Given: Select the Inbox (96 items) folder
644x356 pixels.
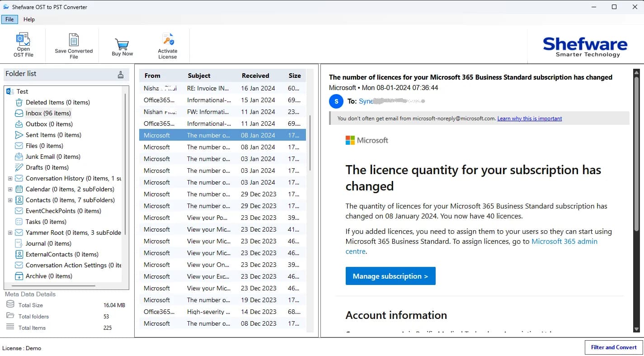Looking at the screenshot, I should coord(48,113).
